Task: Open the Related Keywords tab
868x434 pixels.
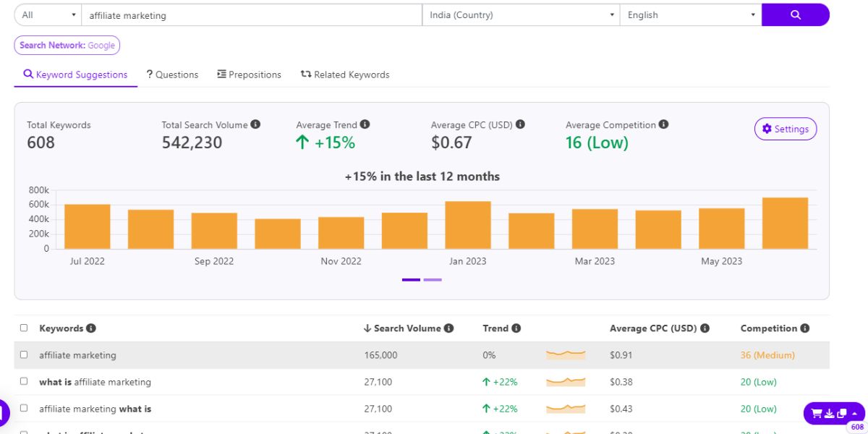Action: pyautogui.click(x=345, y=75)
